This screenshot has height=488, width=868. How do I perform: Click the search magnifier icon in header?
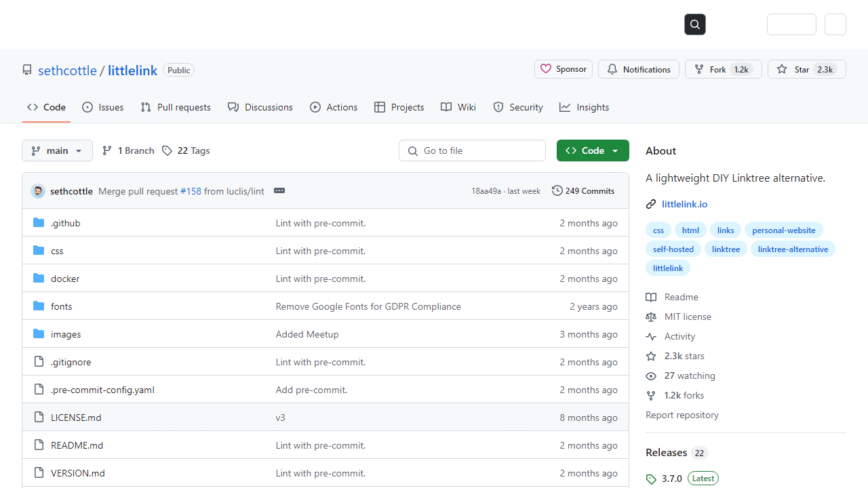[695, 24]
